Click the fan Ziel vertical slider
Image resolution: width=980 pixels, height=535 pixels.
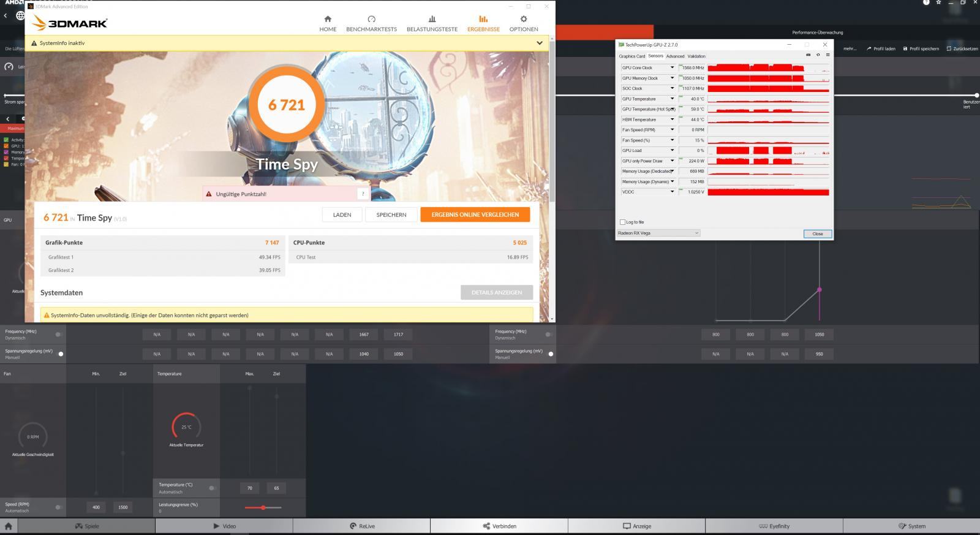click(x=123, y=440)
